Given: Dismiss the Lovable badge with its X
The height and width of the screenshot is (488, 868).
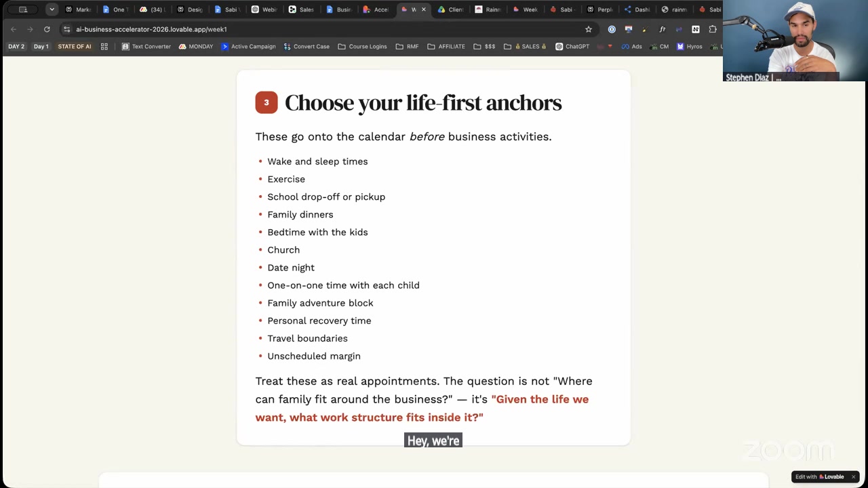Looking at the screenshot, I should click(x=853, y=476).
